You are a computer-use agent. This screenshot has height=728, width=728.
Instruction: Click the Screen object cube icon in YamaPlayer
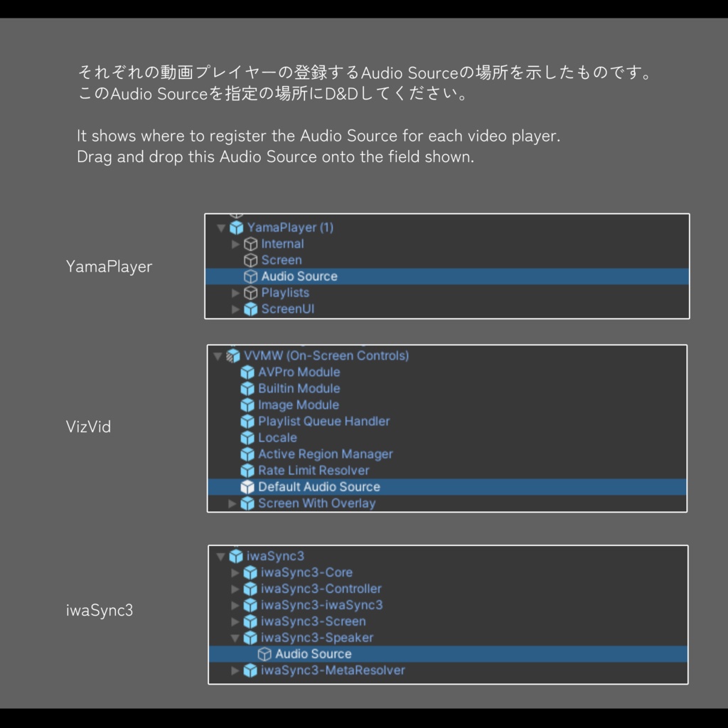tap(251, 260)
